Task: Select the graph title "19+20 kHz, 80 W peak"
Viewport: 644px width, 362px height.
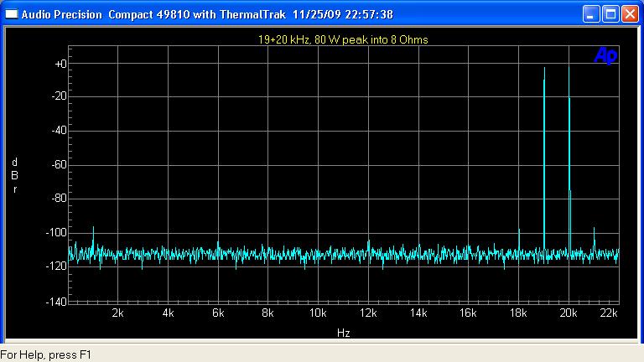Action: tap(344, 39)
